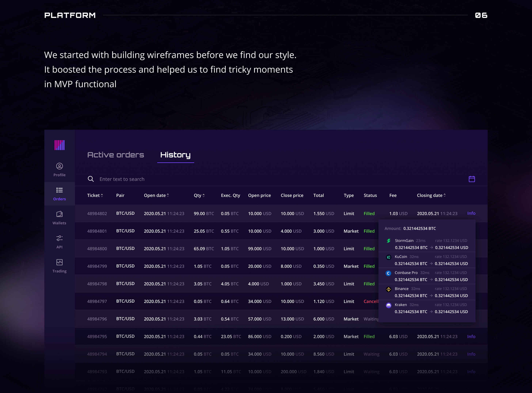Open Info for ticket 48984795
532x393 pixels.
471,336
